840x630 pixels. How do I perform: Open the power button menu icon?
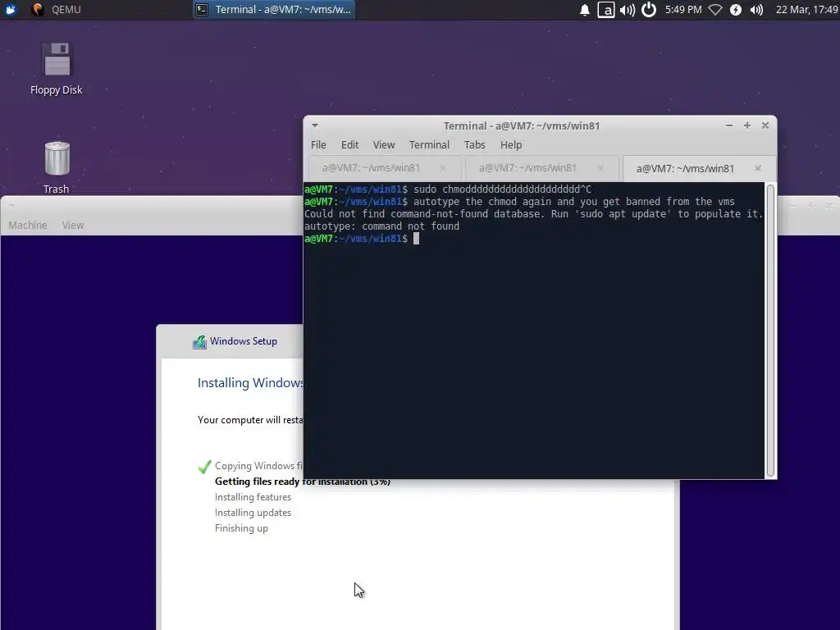point(649,10)
